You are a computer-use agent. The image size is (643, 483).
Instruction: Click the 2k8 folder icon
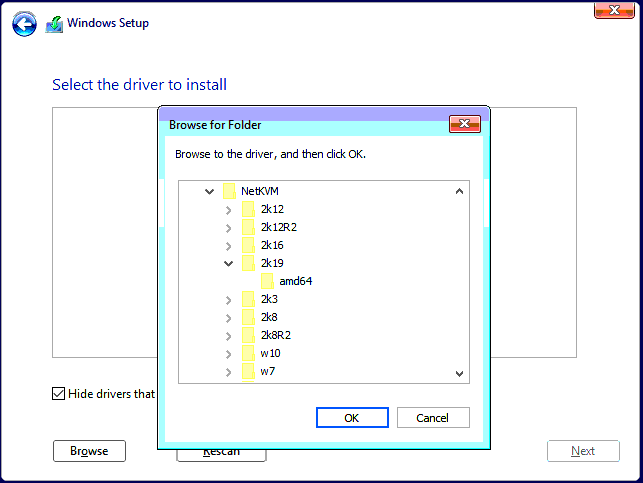248,317
